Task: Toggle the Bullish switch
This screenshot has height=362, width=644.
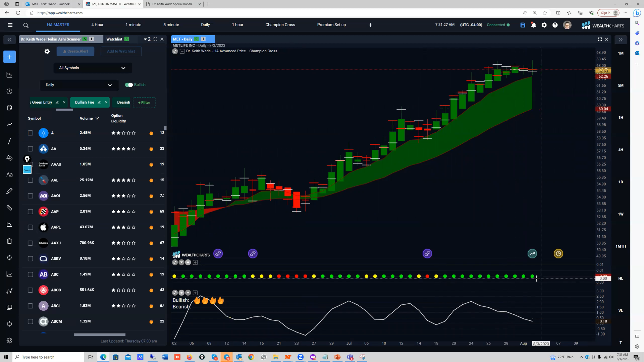Action: pyautogui.click(x=129, y=85)
